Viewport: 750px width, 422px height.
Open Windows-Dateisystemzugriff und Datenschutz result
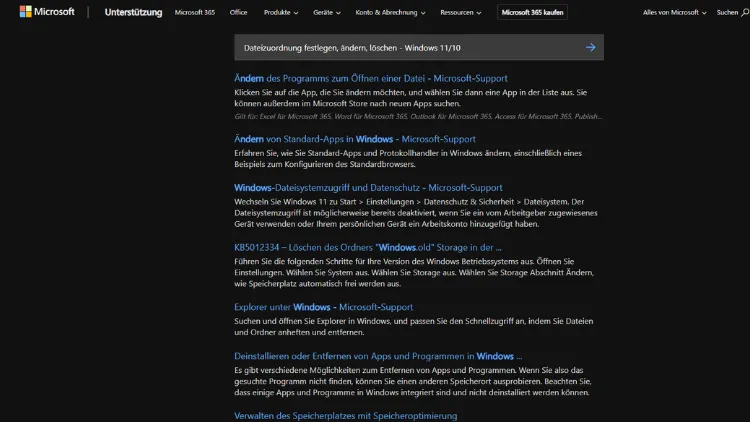click(368, 188)
